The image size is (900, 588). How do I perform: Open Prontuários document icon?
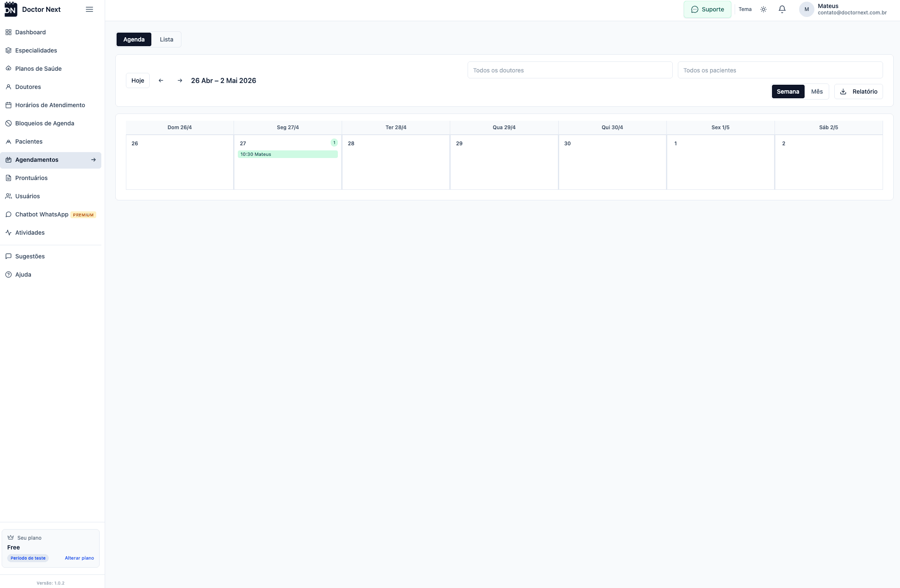8,178
